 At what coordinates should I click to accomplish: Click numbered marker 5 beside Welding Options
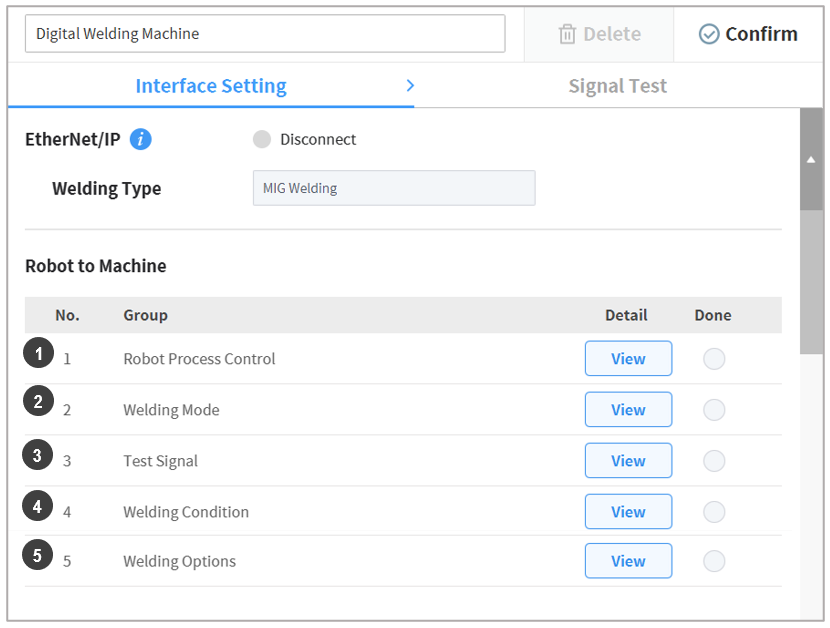click(x=38, y=555)
